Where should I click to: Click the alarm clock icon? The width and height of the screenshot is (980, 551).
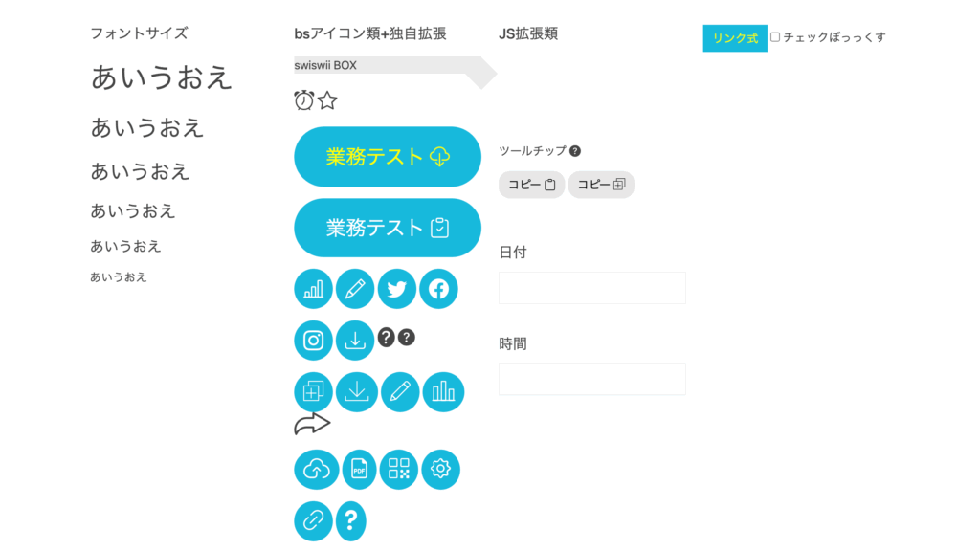pyautogui.click(x=304, y=99)
